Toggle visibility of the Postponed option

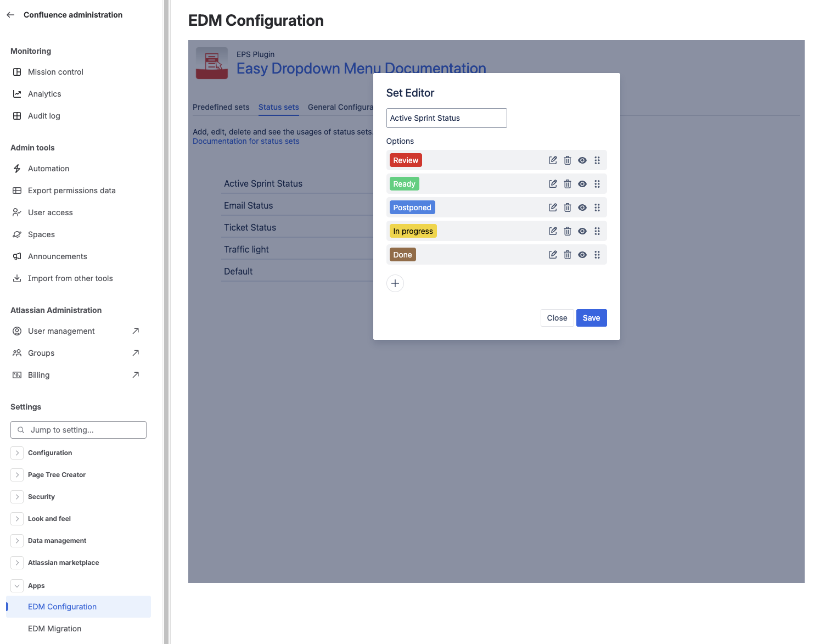[x=582, y=208]
